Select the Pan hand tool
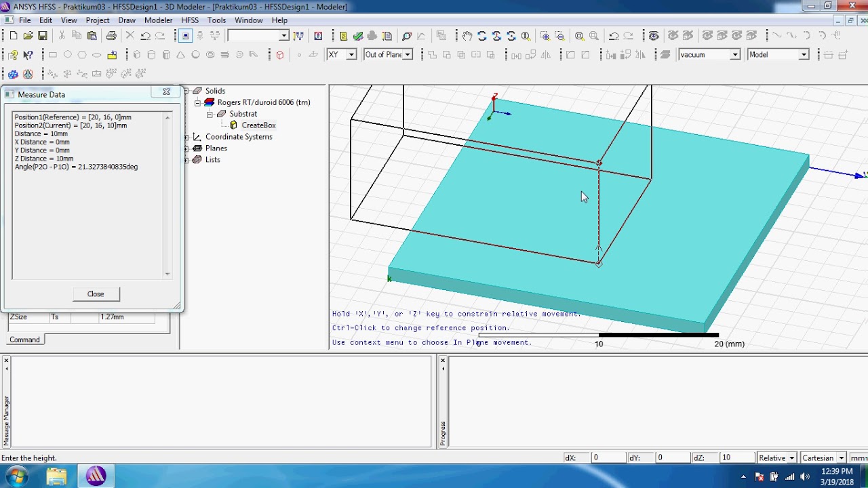Image resolution: width=868 pixels, height=488 pixels. 467,36
